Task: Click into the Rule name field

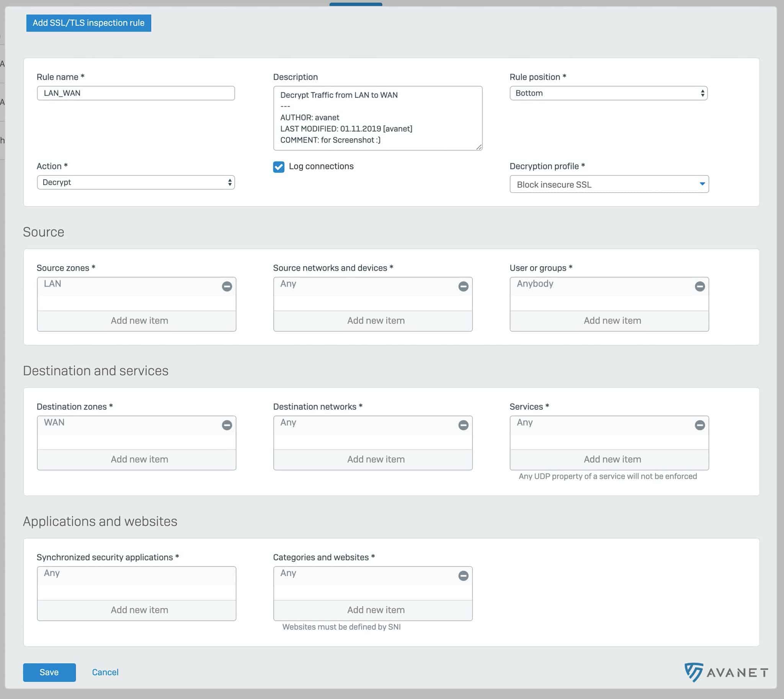Action: pyautogui.click(x=136, y=93)
